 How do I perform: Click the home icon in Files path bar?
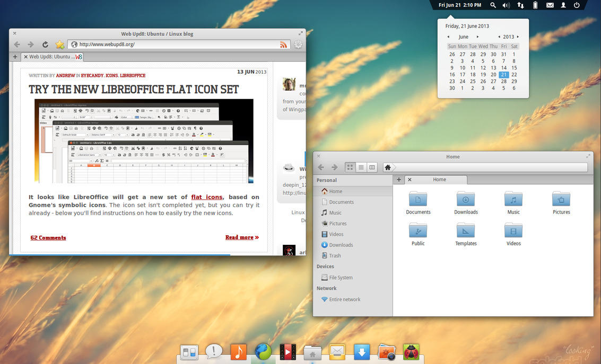[x=388, y=167]
